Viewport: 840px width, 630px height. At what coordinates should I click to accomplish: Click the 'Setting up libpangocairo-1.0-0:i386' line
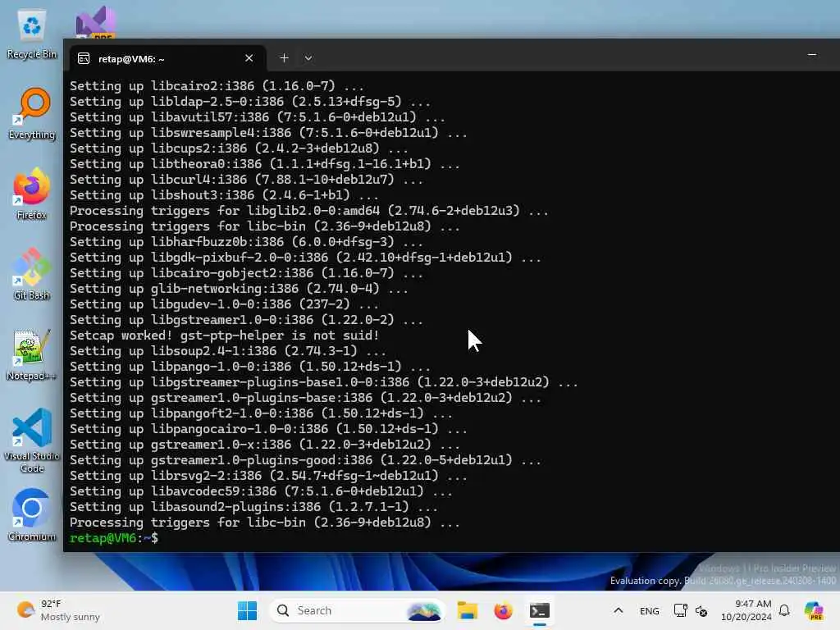click(268, 429)
